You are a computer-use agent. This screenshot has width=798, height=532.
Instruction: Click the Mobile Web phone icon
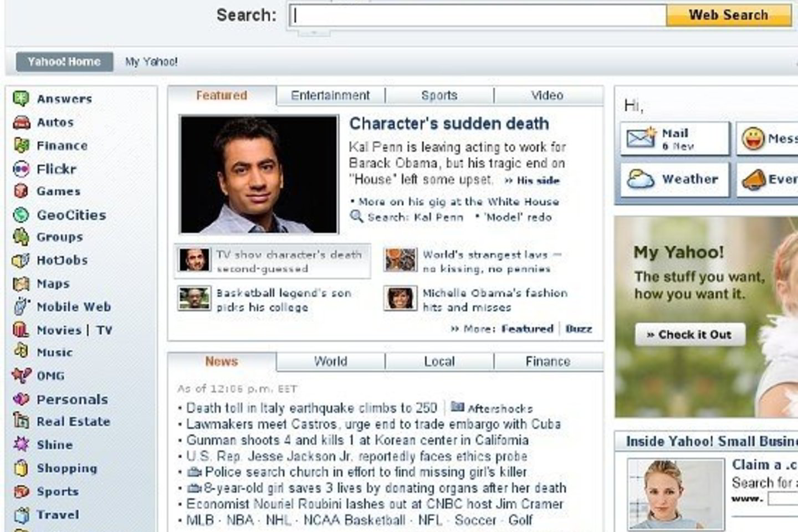pos(21,306)
